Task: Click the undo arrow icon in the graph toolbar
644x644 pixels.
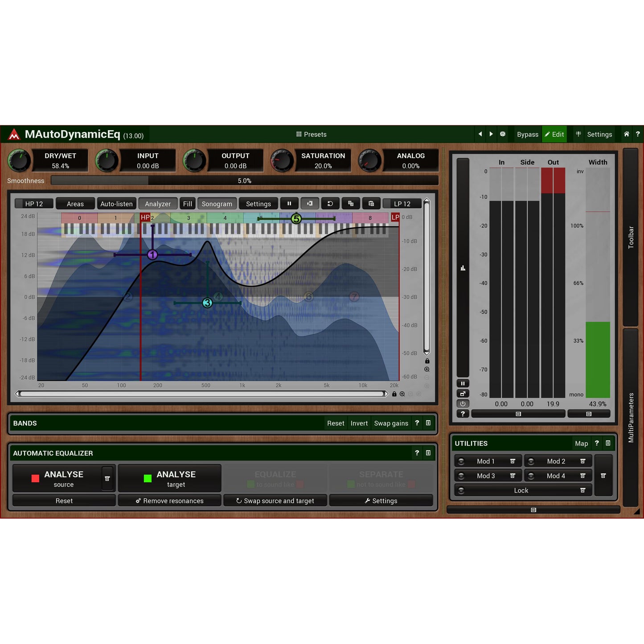Action: pos(330,204)
